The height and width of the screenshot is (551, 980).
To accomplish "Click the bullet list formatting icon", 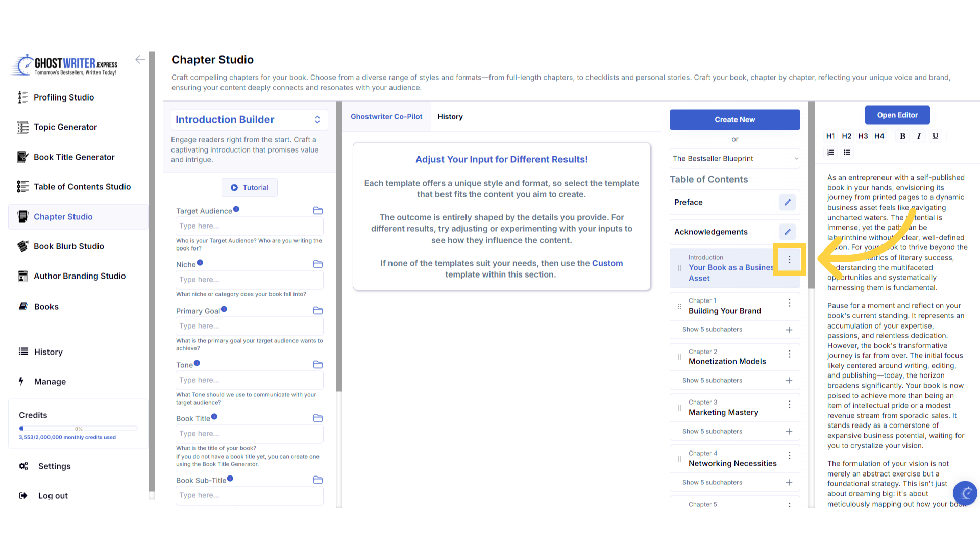I will [x=847, y=152].
